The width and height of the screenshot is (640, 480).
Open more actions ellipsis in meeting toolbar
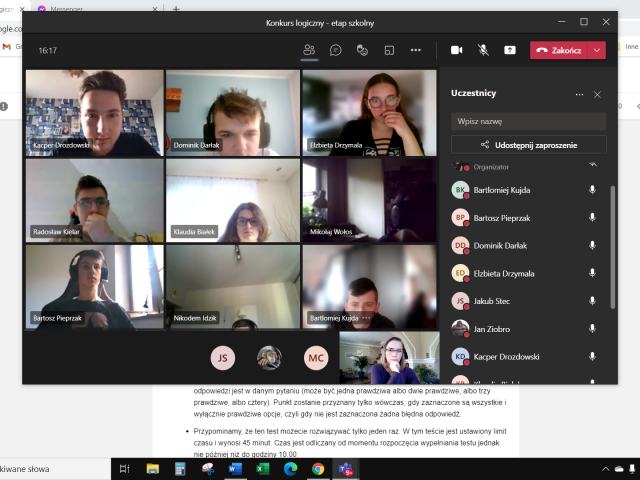coord(416,50)
